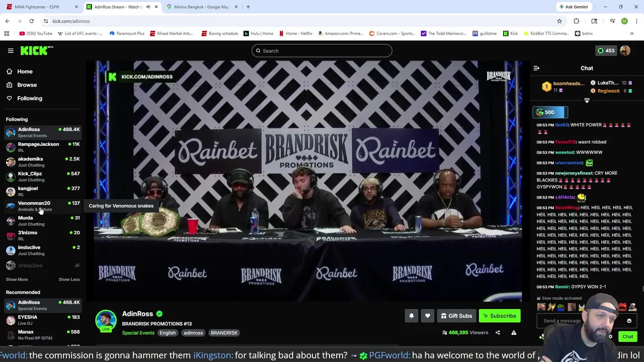The image size is (644, 362).
Task: Open Venomman20 channel in Following
Action: [x=43, y=206]
